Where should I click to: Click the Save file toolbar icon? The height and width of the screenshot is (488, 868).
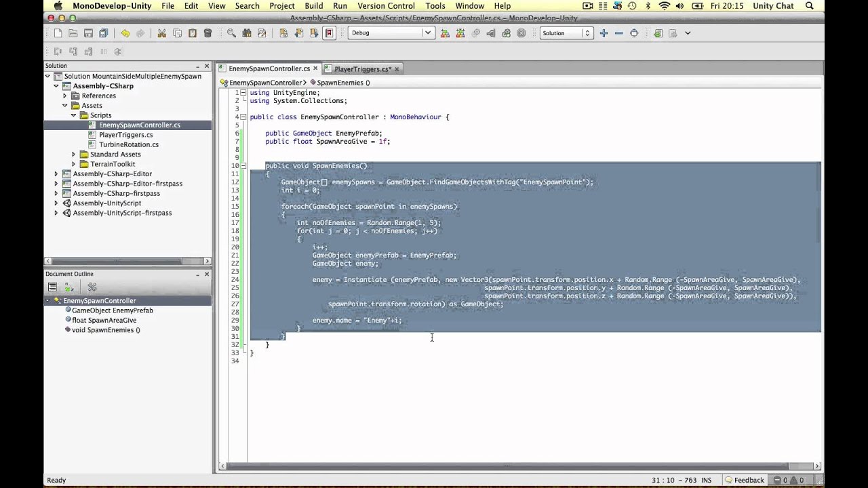pyautogui.click(x=88, y=33)
